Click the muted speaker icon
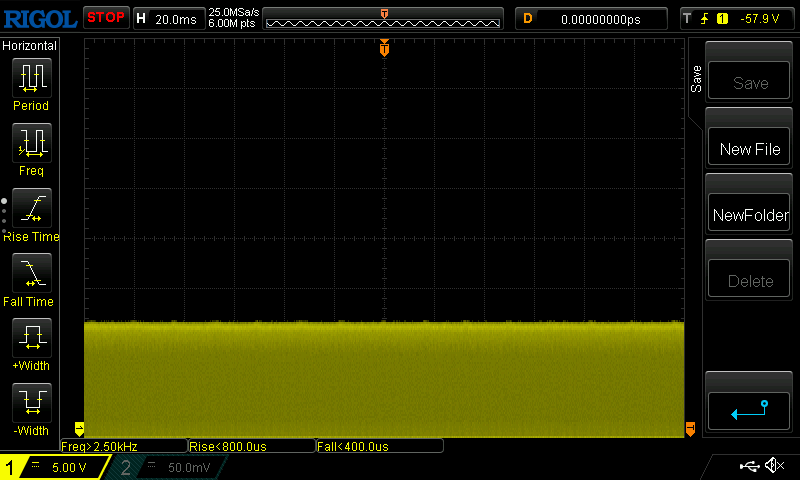The height and width of the screenshot is (480, 800). click(773, 466)
